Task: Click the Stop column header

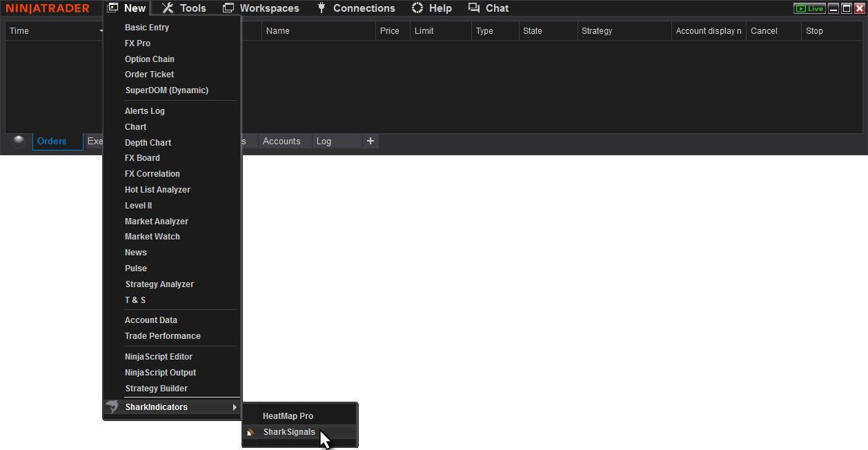Action: (x=831, y=31)
